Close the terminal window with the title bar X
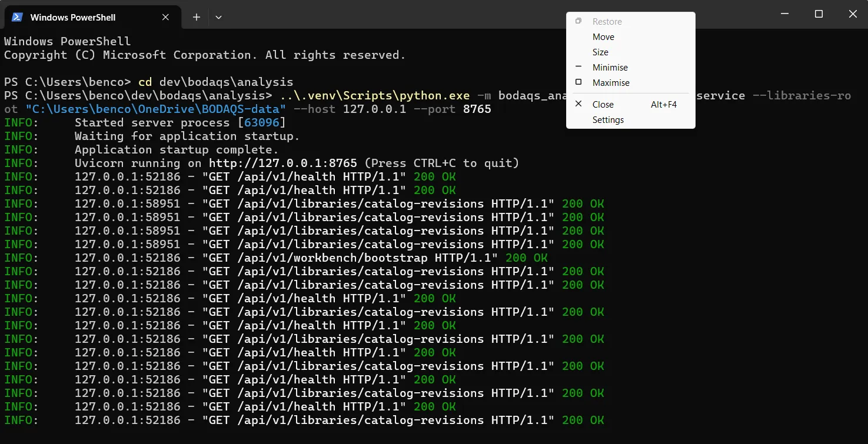Image resolution: width=868 pixels, height=444 pixels. click(x=852, y=14)
